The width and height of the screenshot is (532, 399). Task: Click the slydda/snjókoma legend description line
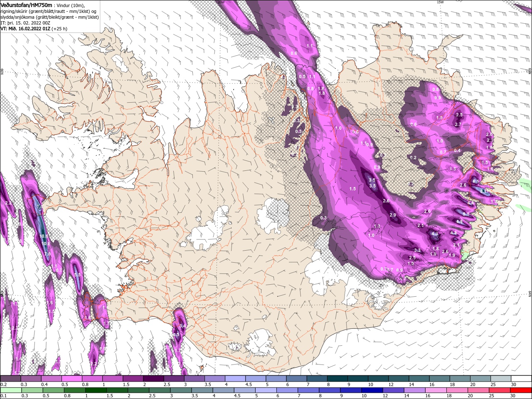coord(49,17)
